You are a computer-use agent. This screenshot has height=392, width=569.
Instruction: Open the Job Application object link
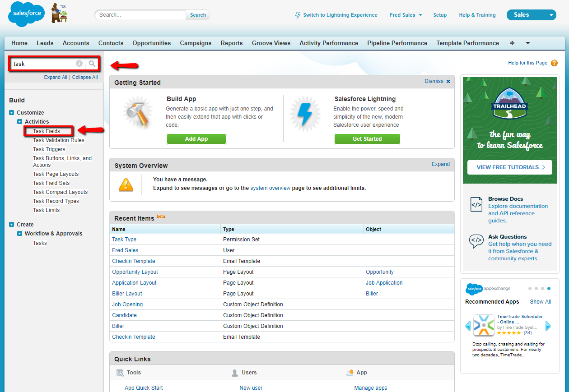(384, 283)
